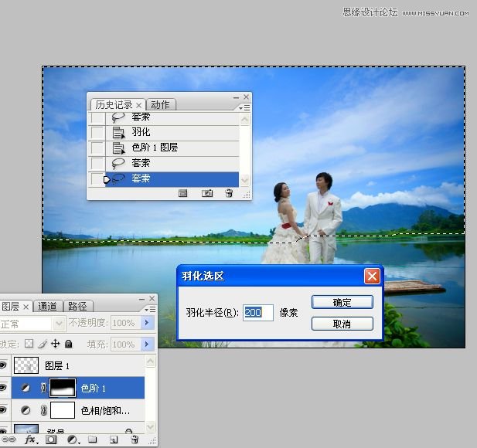Select the 羽化 history state

(x=172, y=133)
